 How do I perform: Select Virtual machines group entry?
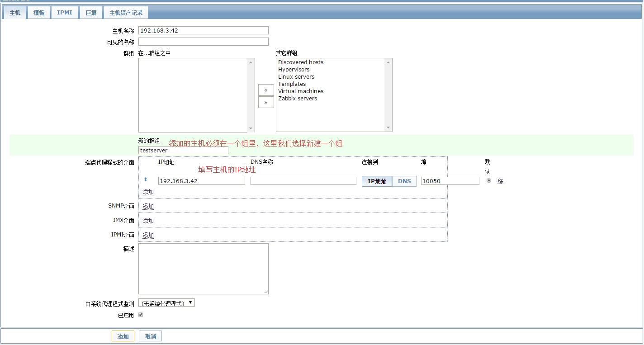301,91
